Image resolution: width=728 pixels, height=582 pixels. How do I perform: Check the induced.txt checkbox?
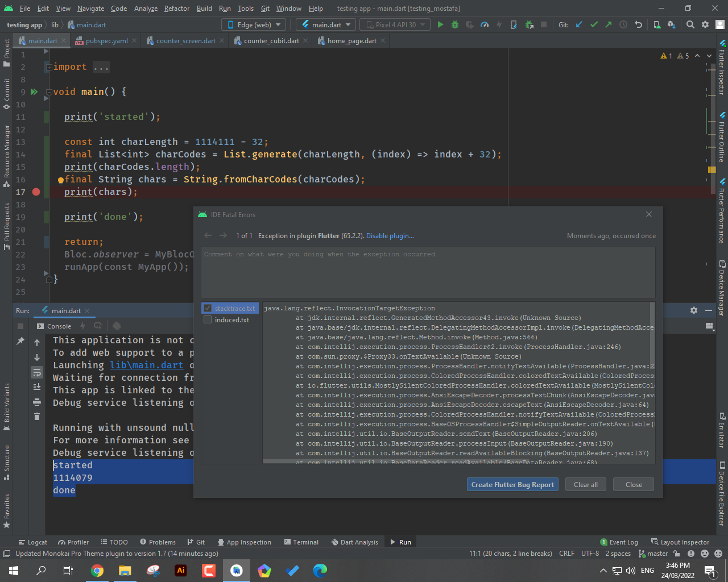[x=208, y=319]
